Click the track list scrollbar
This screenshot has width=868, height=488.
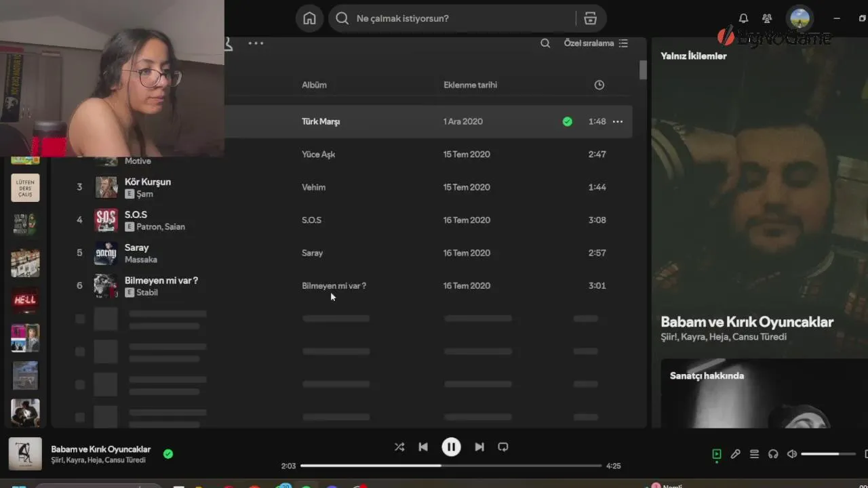(x=642, y=70)
